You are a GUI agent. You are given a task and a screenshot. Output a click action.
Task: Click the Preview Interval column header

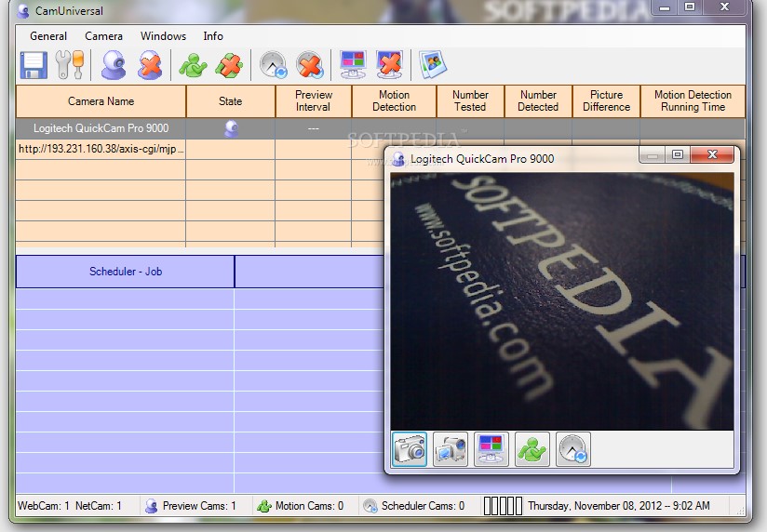click(x=314, y=101)
